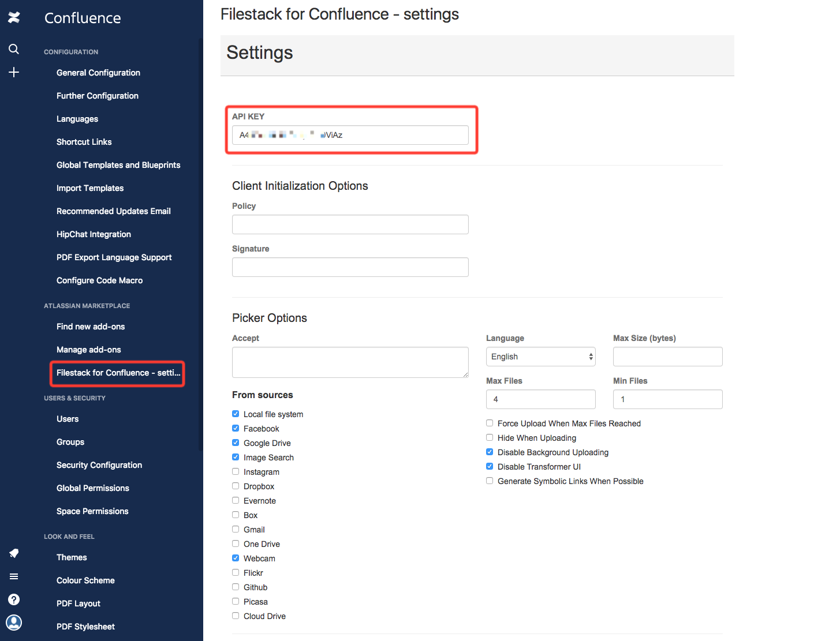Open Further Configuration in sidebar

pyautogui.click(x=98, y=96)
